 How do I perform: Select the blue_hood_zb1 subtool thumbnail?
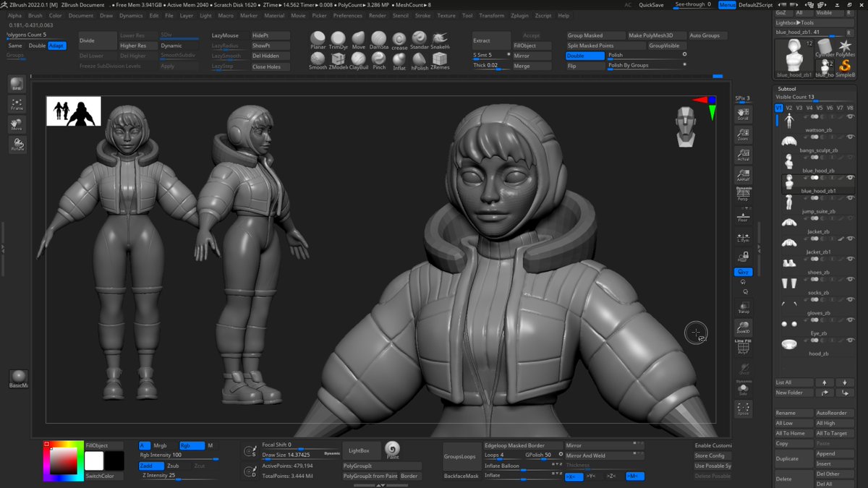(x=788, y=183)
